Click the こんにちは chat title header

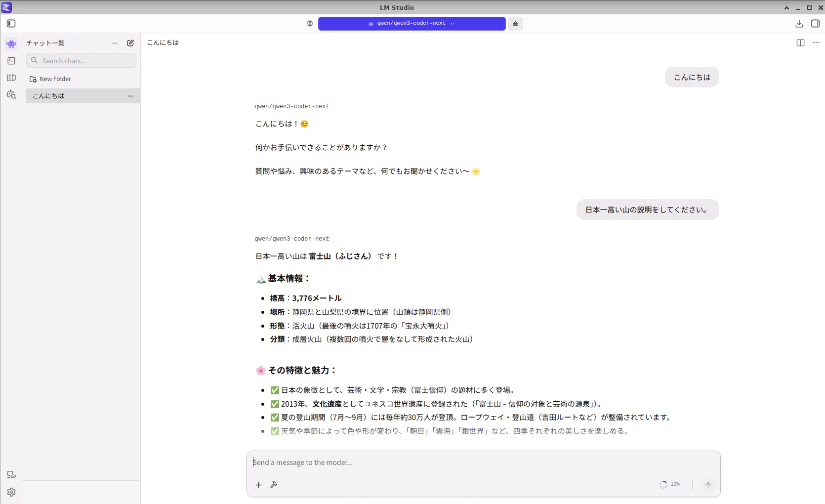[163, 43]
